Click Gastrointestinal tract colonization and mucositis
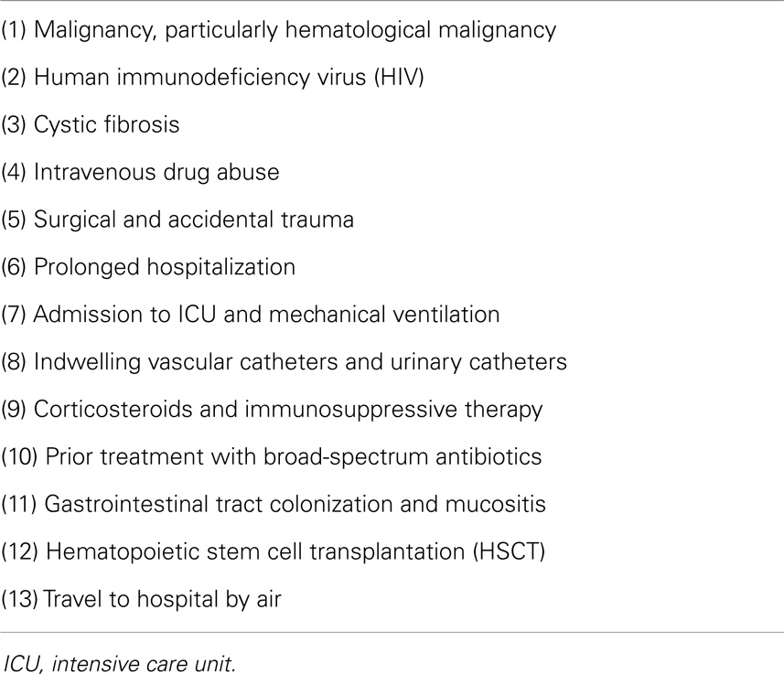 click(x=273, y=505)
